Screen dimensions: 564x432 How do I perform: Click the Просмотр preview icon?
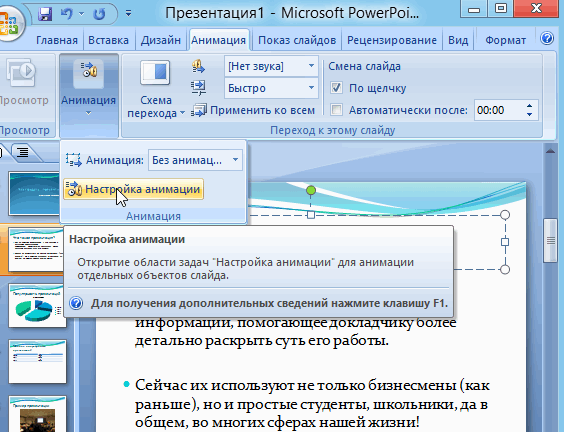click(x=21, y=73)
